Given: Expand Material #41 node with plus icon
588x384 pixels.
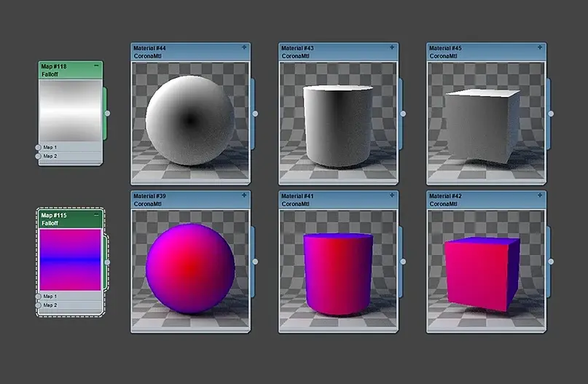Looking at the screenshot, I should (x=392, y=195).
